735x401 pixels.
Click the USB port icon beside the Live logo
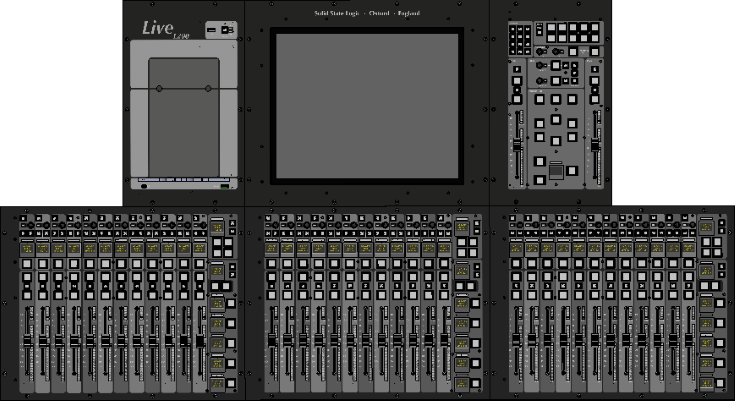(227, 30)
